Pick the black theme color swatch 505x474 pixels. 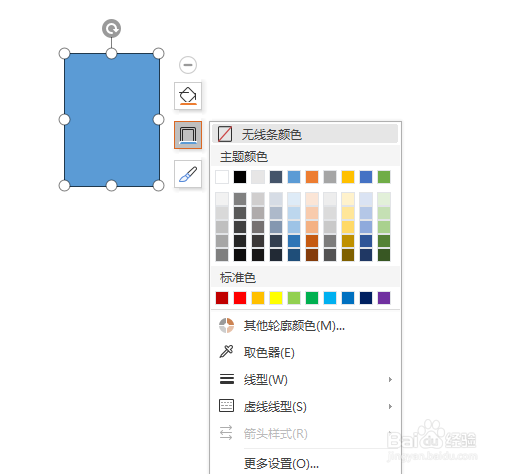[x=240, y=177]
